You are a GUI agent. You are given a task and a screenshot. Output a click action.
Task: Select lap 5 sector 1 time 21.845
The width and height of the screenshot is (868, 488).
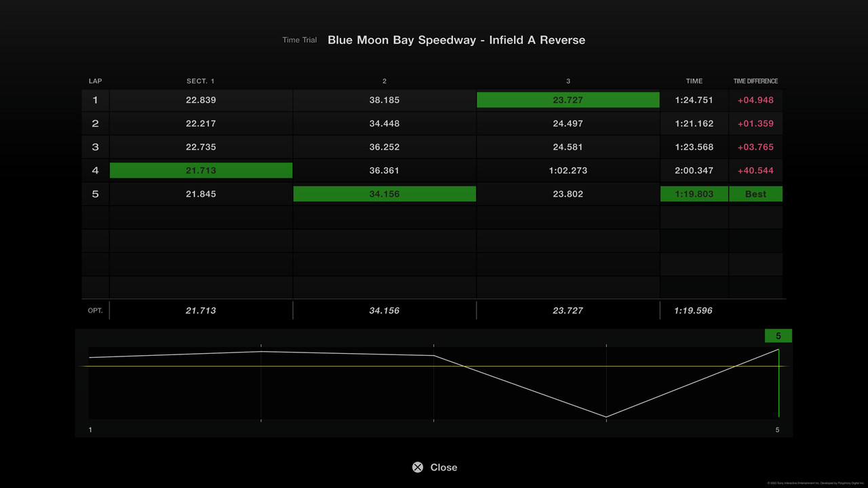click(201, 194)
